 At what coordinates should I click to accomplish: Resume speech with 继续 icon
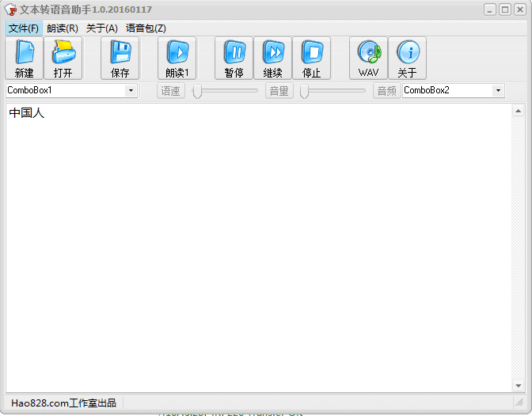(x=272, y=59)
